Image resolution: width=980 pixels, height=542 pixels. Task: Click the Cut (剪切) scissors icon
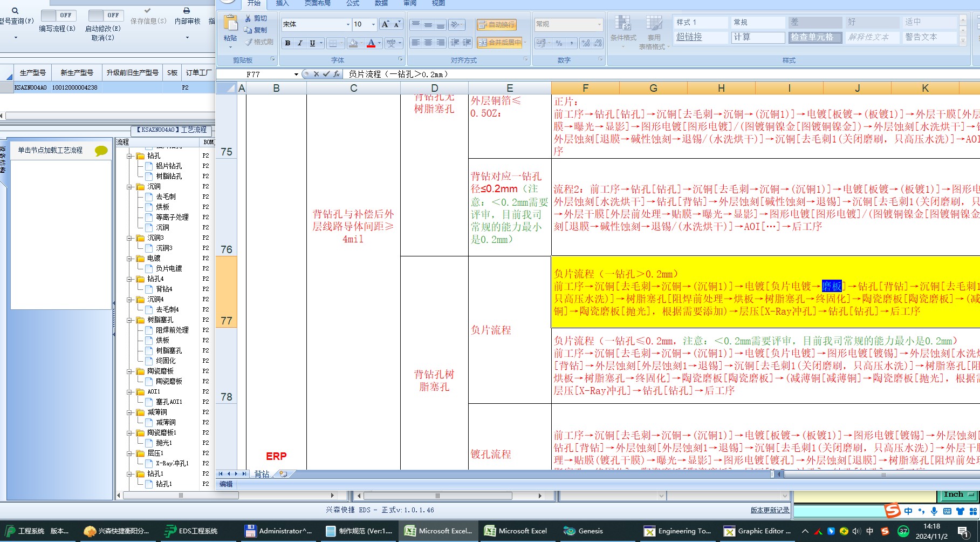(x=248, y=18)
